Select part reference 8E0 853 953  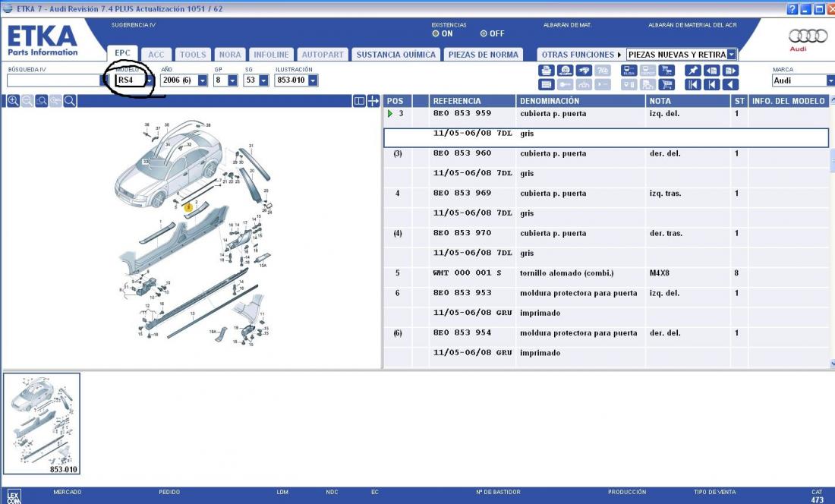tap(462, 293)
